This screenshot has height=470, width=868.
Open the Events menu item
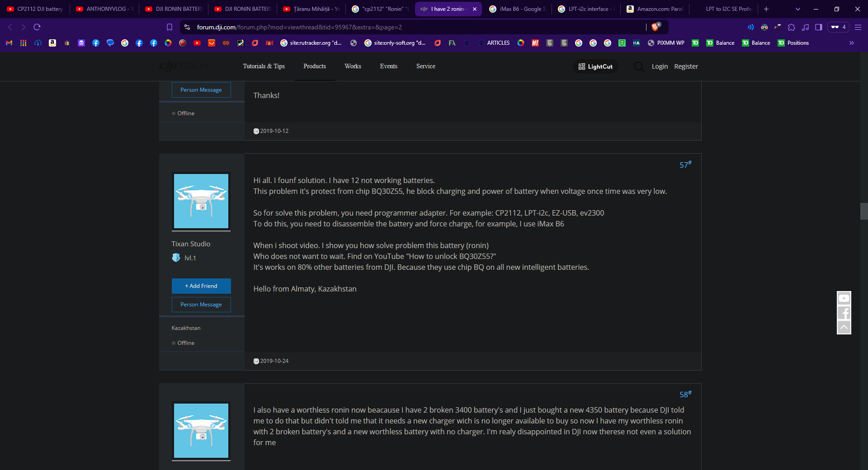(389, 66)
